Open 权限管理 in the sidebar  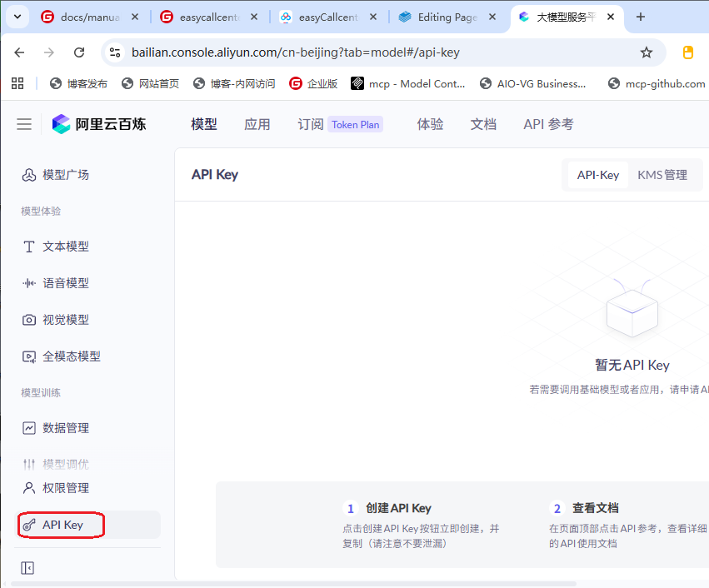(x=87, y=488)
